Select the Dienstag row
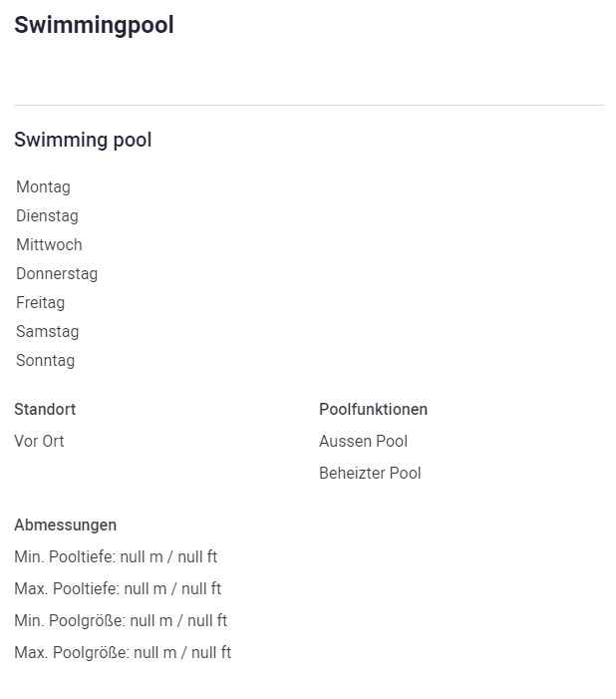The width and height of the screenshot is (616, 699). coord(47,216)
